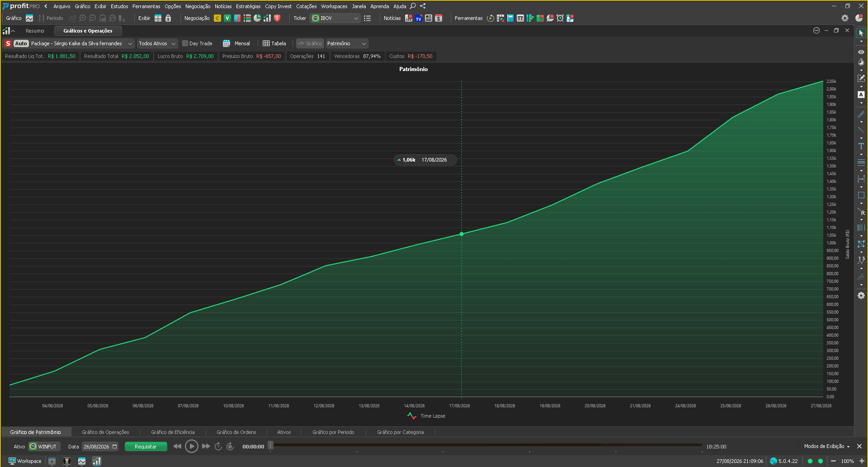Open the TV news icon
868x467 pixels.
419,18
